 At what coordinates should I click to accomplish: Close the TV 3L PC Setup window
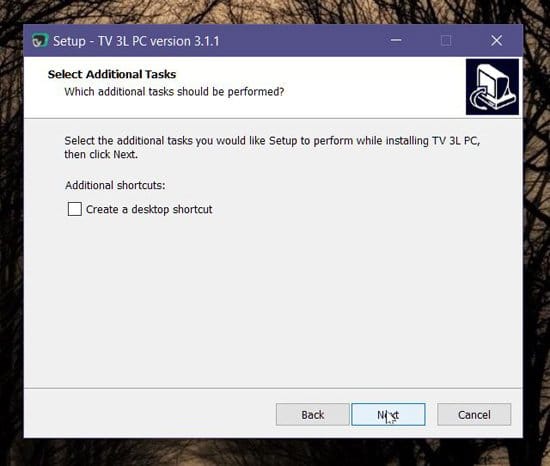496,40
